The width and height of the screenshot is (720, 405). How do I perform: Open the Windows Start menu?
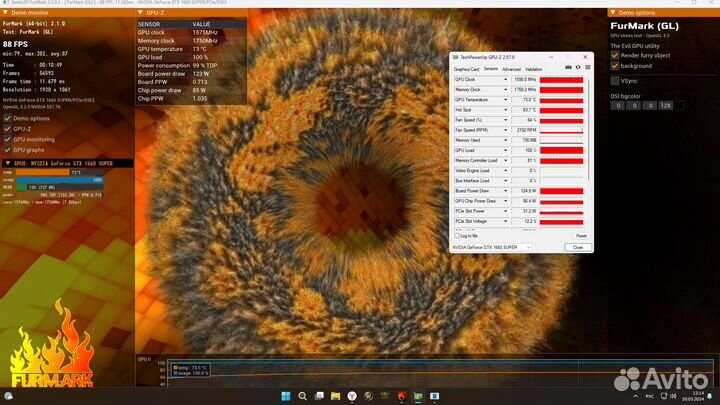coord(286,396)
